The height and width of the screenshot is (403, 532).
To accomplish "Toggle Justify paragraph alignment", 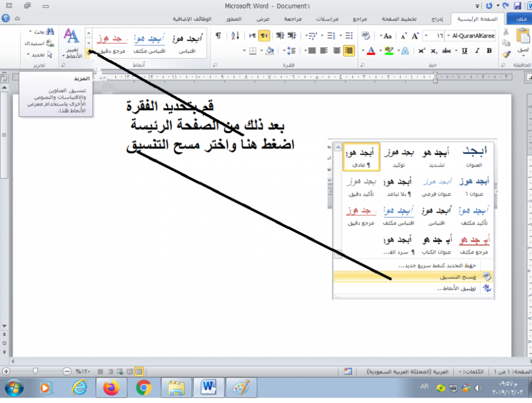I will [x=312, y=51].
